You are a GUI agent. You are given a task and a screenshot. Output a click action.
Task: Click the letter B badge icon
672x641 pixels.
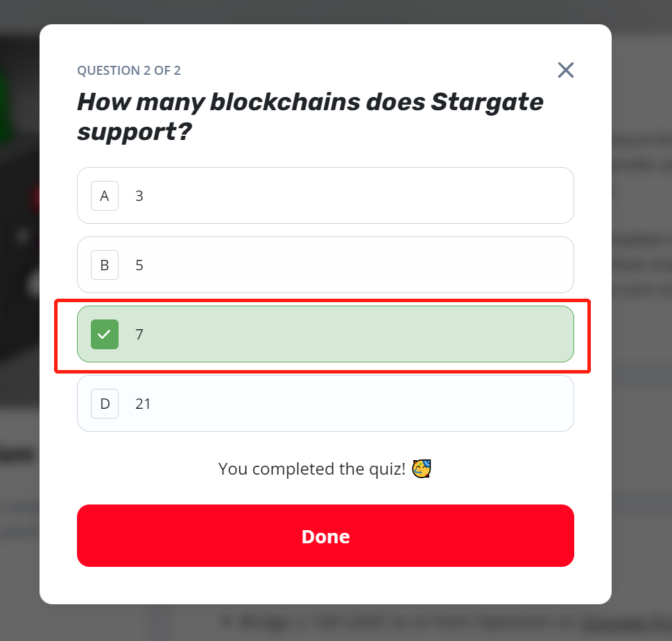click(105, 265)
